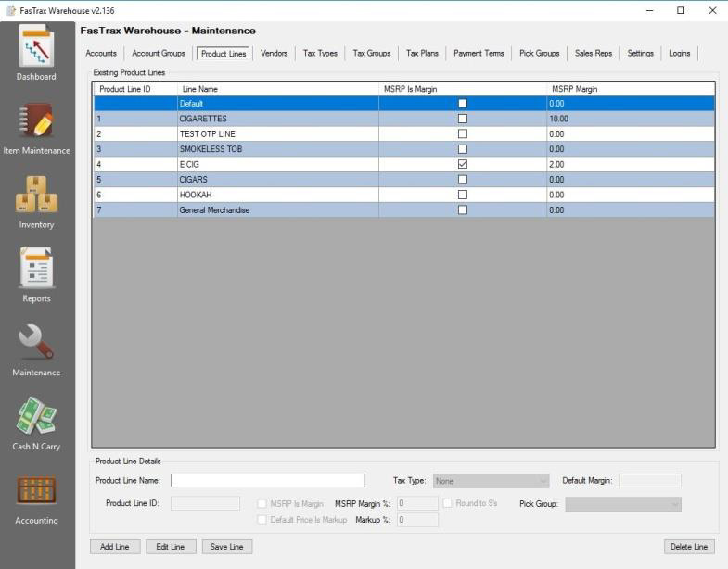The width and height of the screenshot is (728, 569).
Task: Sort by MSRP Margin column header
Action: (x=631, y=89)
